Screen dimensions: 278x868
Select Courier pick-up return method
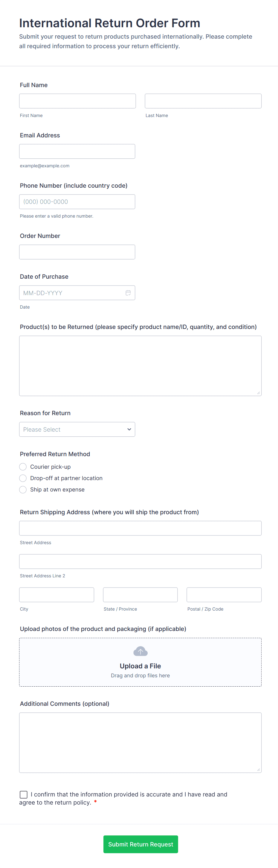(x=23, y=467)
